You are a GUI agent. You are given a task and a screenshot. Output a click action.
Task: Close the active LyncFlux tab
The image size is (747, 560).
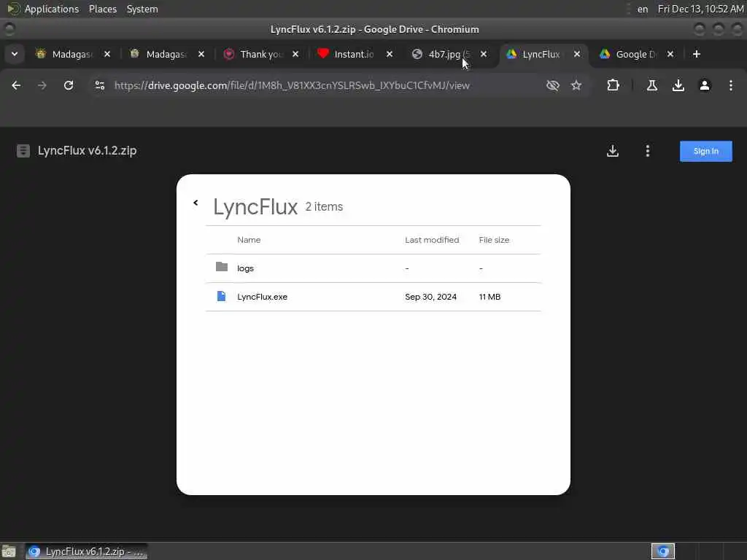pyautogui.click(x=577, y=54)
